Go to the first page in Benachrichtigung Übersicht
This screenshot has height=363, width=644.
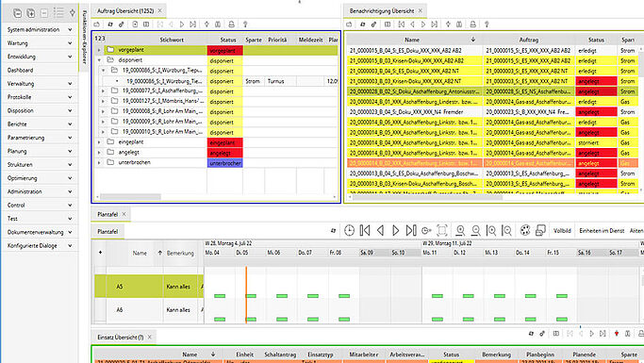tap(402, 25)
